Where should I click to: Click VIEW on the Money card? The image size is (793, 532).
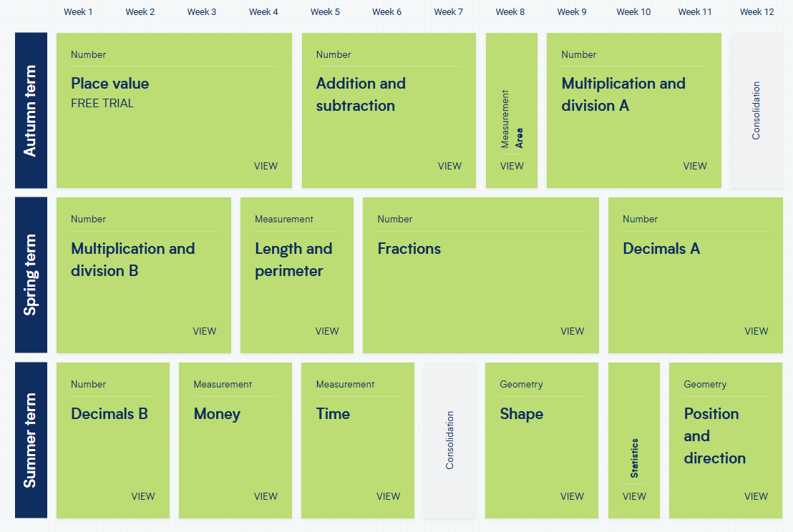(x=266, y=497)
